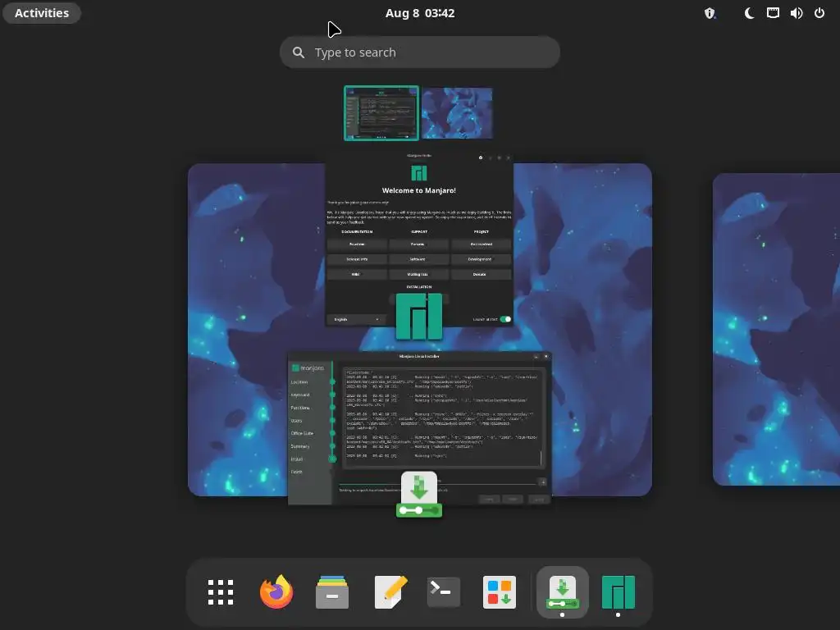This screenshot has width=840, height=630.
Task: Click the Development button in Manjaro Hello
Action: [481, 259]
